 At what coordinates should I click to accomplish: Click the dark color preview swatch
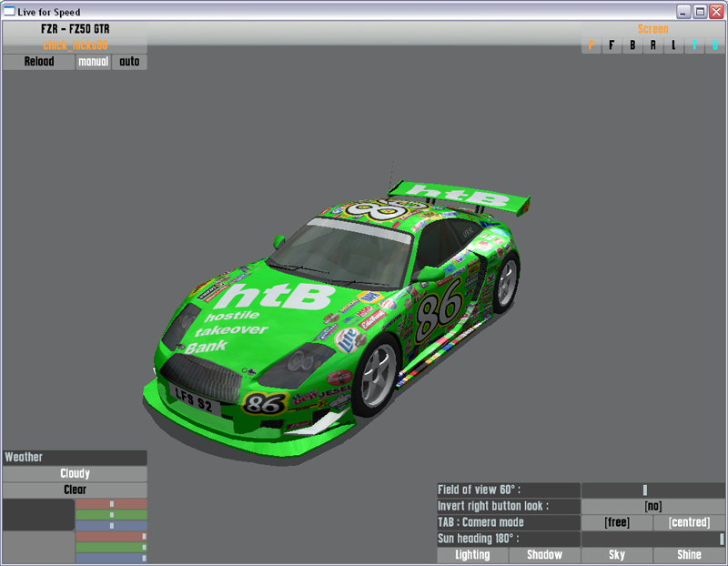click(38, 514)
